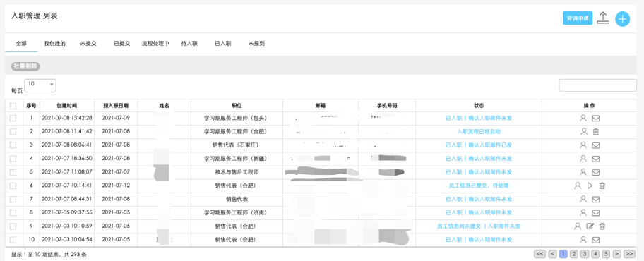Click the 职位 column header

237,106
